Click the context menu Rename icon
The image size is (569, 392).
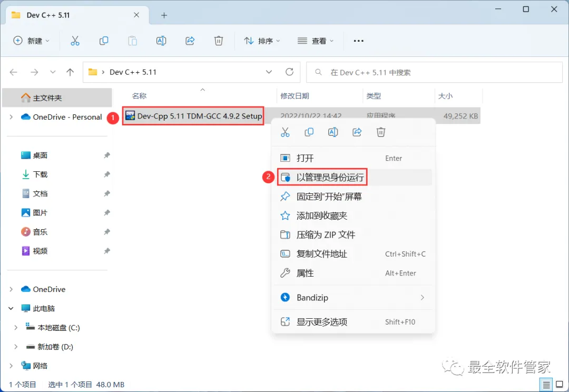pyautogui.click(x=333, y=132)
